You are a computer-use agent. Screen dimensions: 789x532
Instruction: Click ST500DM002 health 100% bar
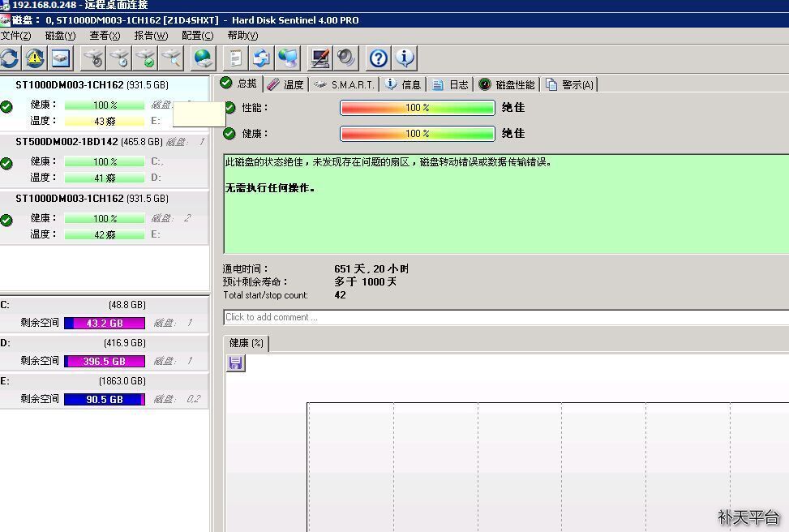105,161
